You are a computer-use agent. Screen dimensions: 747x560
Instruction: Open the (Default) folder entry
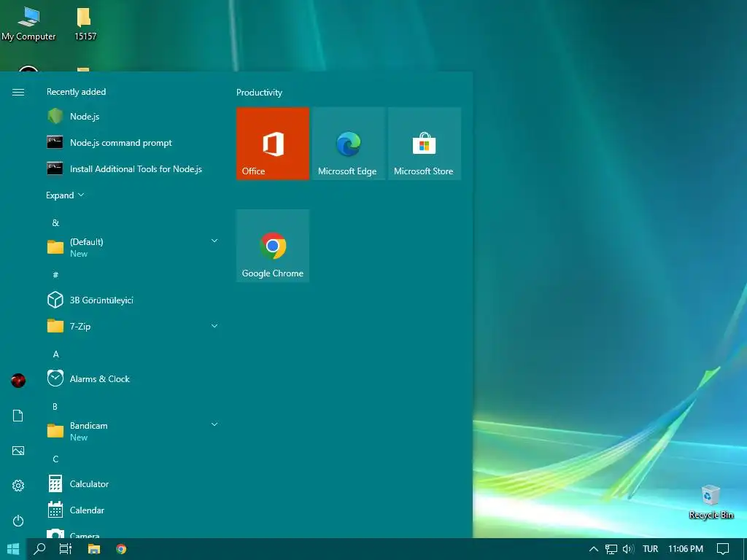[x=133, y=247]
